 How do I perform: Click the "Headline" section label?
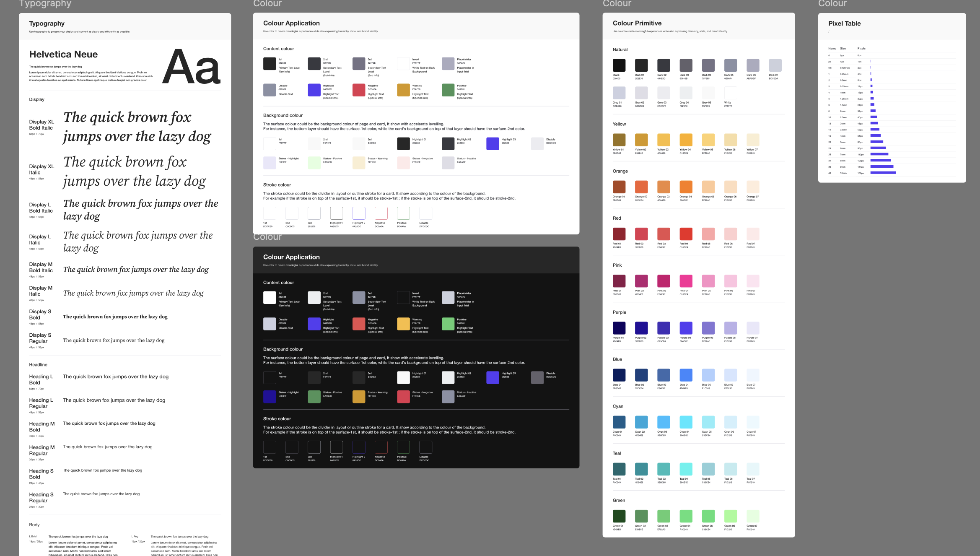tap(38, 365)
